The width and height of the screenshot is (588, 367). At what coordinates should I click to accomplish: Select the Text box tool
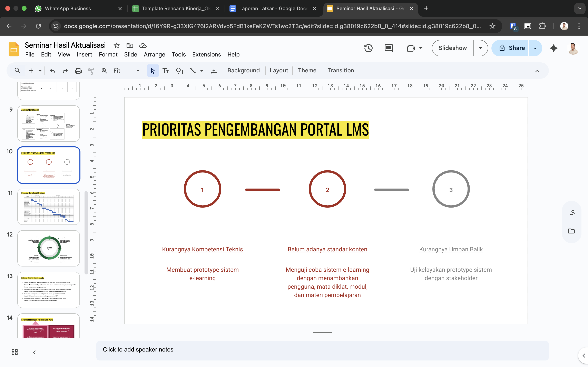(x=166, y=71)
